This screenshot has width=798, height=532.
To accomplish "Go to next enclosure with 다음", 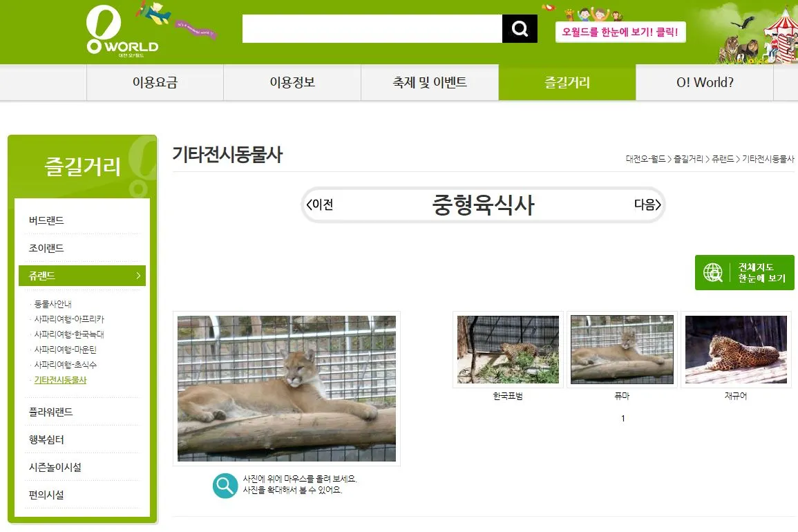I will (x=647, y=205).
